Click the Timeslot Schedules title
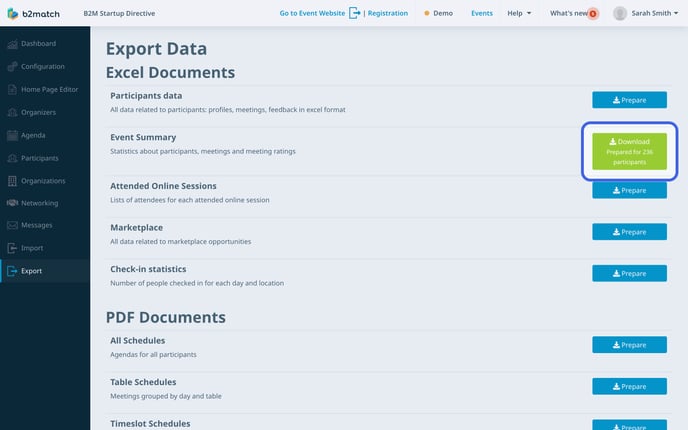Screen dimensions: 688x430 (150, 423)
